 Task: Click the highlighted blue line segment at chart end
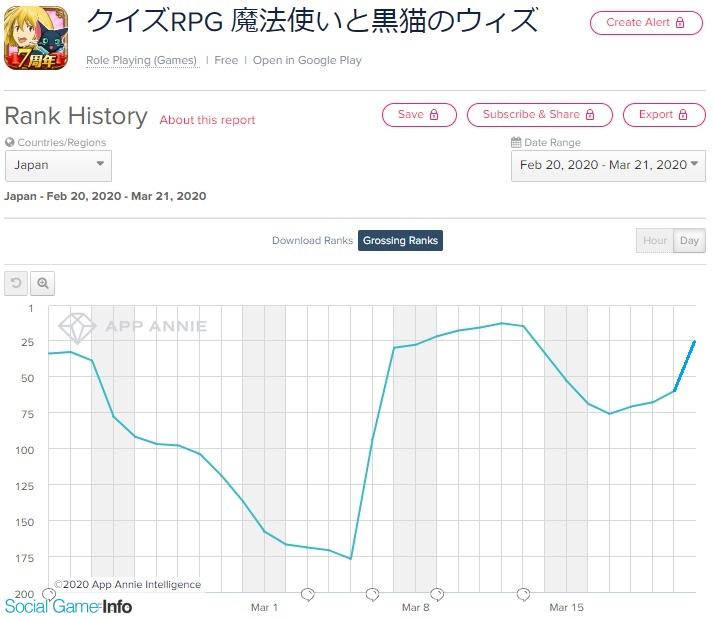point(684,366)
